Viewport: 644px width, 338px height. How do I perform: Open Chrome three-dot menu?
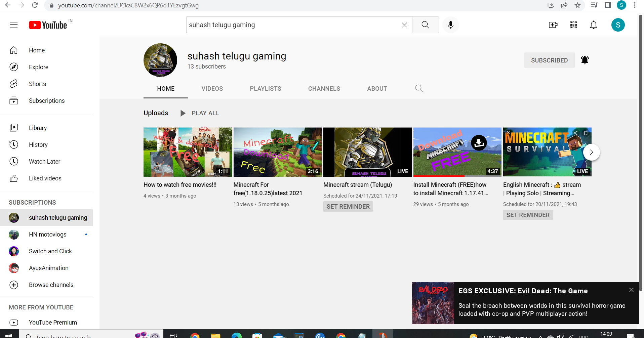tap(635, 5)
